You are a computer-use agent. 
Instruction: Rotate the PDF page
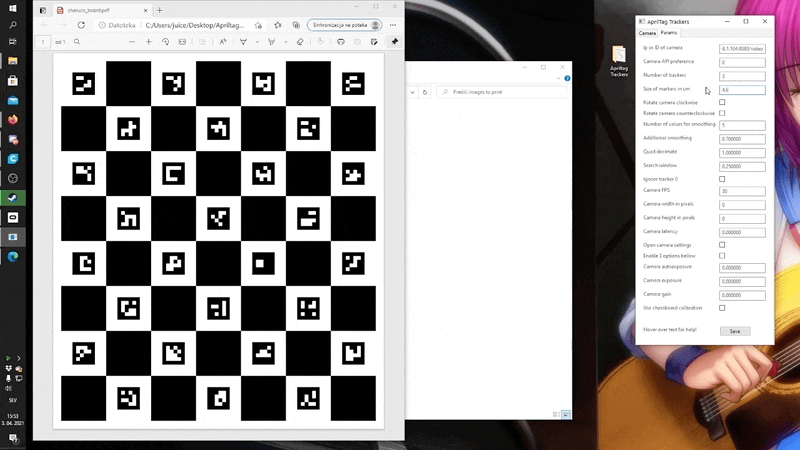click(165, 42)
